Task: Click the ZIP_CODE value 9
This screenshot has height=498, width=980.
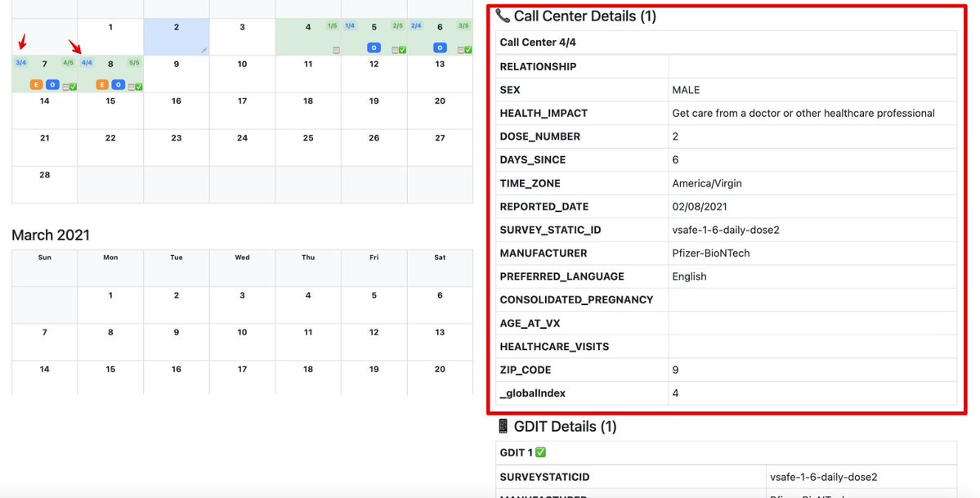Action: click(675, 370)
